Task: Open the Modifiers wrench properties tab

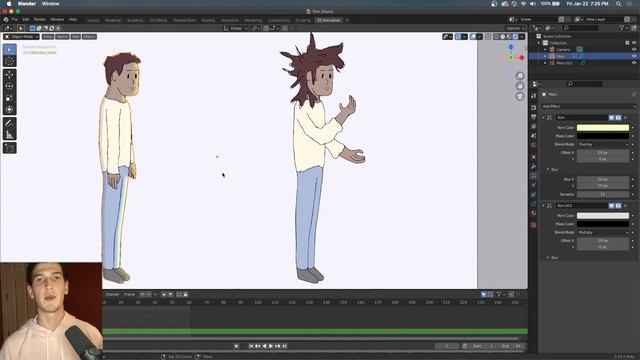Action: point(533,166)
